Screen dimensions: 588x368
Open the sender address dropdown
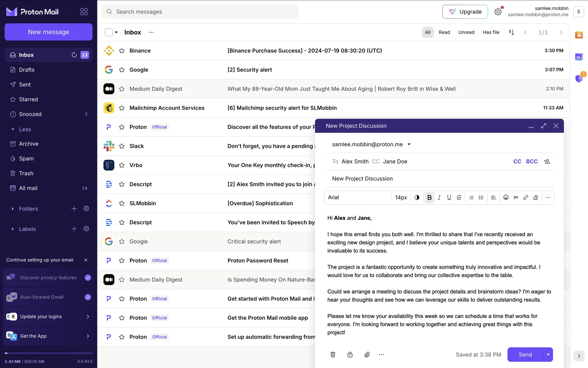tap(409, 144)
